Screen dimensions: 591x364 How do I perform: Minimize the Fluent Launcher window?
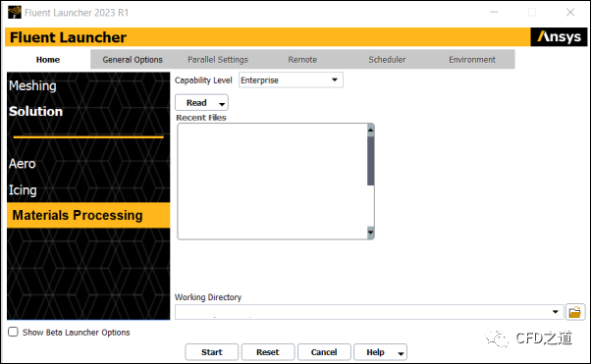(494, 13)
